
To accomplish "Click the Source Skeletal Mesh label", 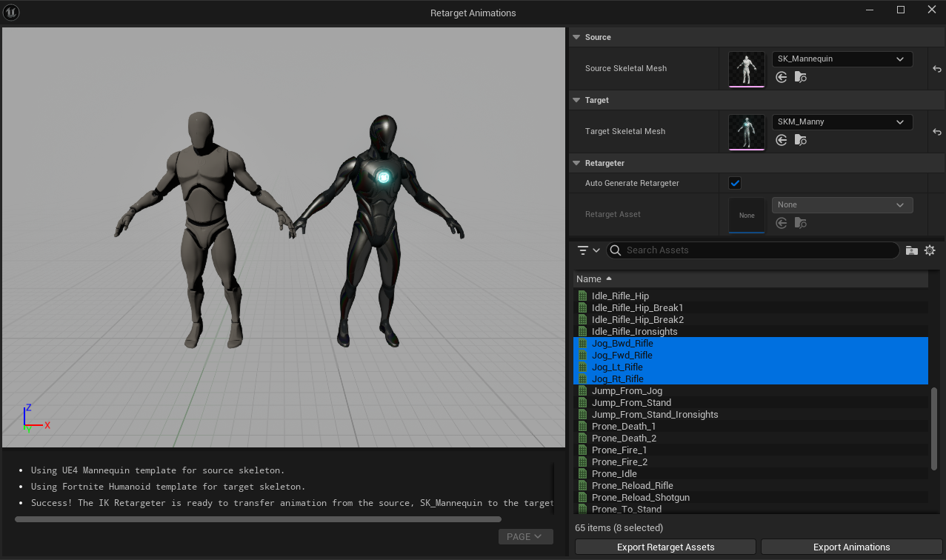I will pyautogui.click(x=626, y=69).
